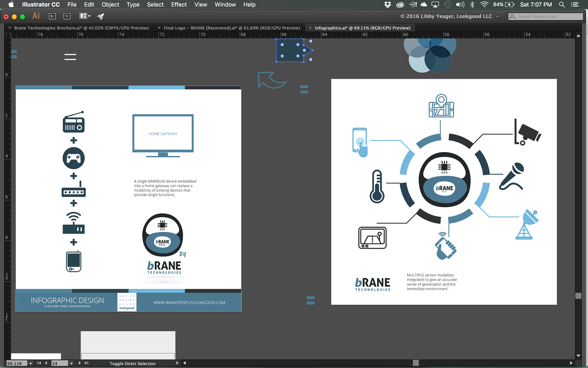This screenshot has height=368, width=588.
Task: Select the satellite dish icon
Action: pos(527,224)
